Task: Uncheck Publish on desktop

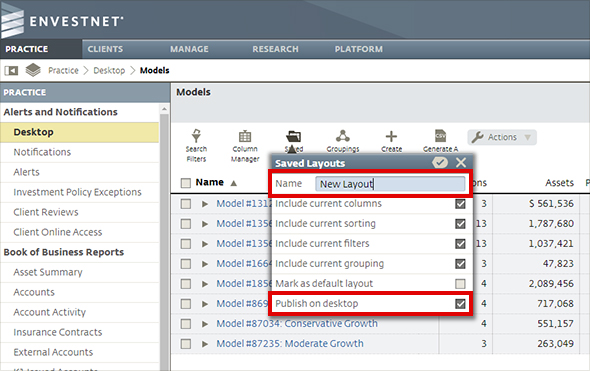Action: [x=460, y=304]
